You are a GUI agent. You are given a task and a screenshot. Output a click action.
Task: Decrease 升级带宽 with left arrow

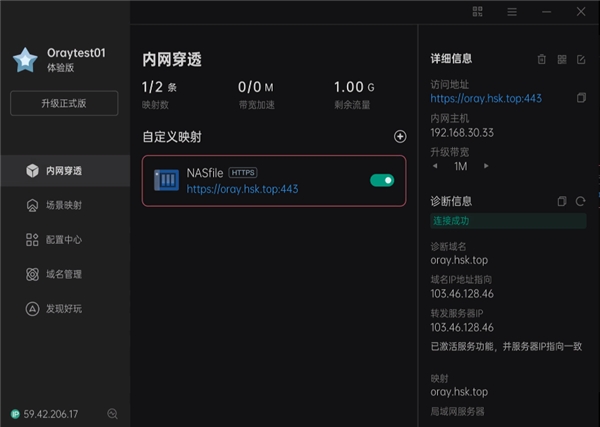click(435, 166)
